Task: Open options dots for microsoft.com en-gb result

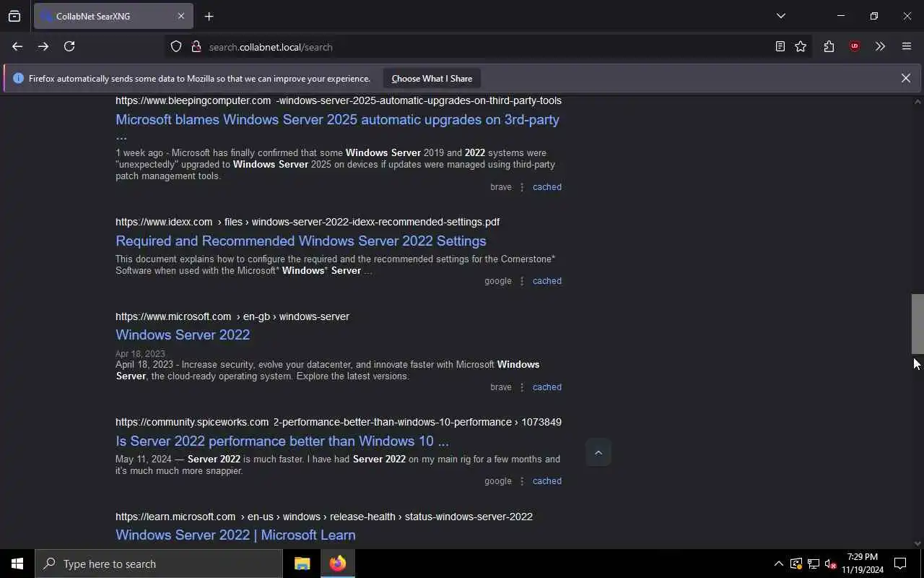Action: [522, 387]
